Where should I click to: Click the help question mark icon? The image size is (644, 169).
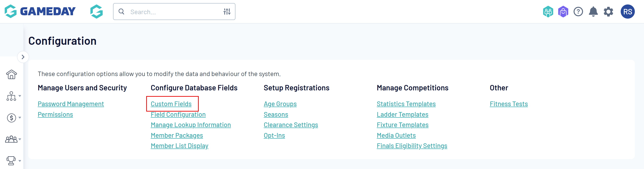[x=578, y=12]
